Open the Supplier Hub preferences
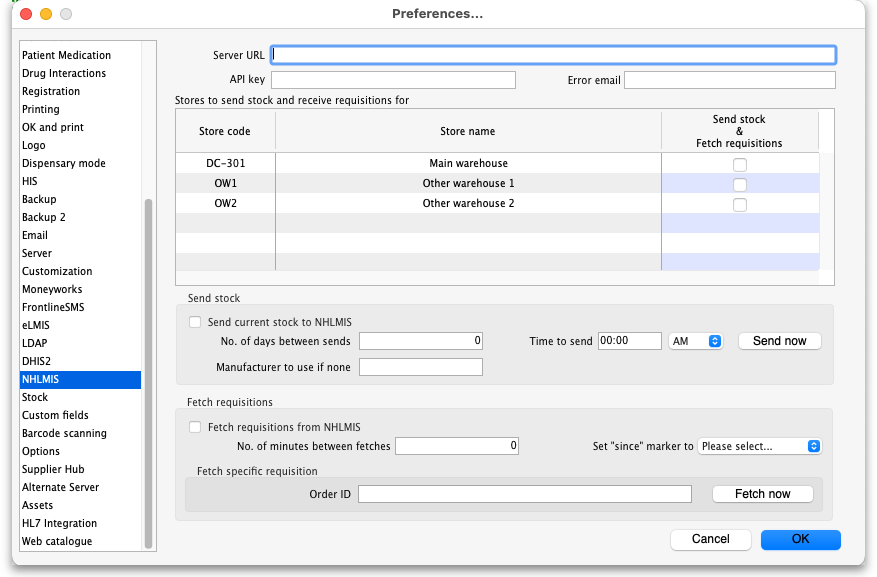This screenshot has width=877, height=577. 53,469
